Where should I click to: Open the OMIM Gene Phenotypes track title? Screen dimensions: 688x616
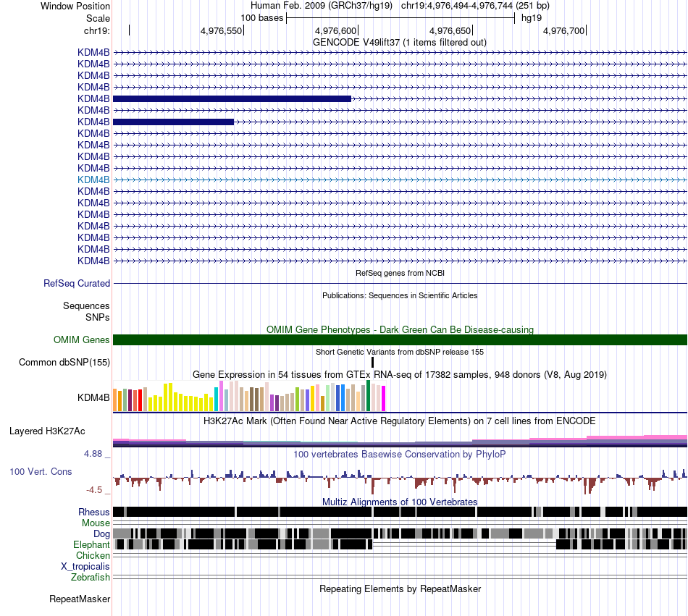[x=400, y=329]
